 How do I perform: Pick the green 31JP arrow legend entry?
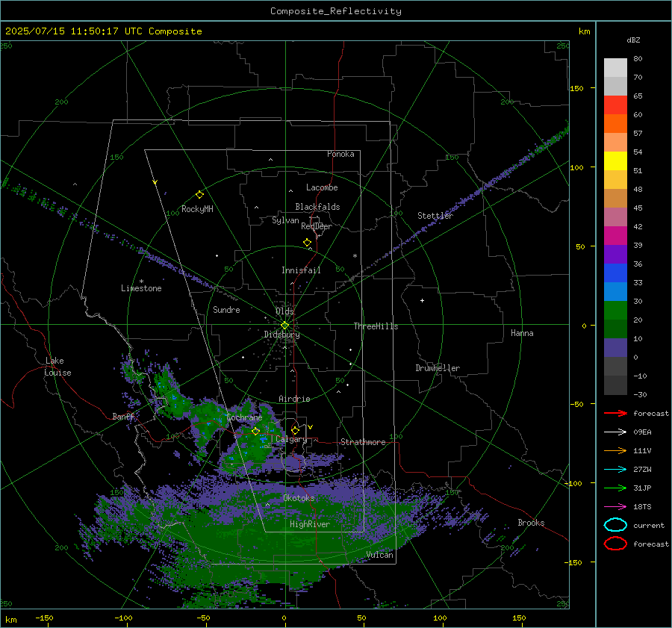click(615, 488)
